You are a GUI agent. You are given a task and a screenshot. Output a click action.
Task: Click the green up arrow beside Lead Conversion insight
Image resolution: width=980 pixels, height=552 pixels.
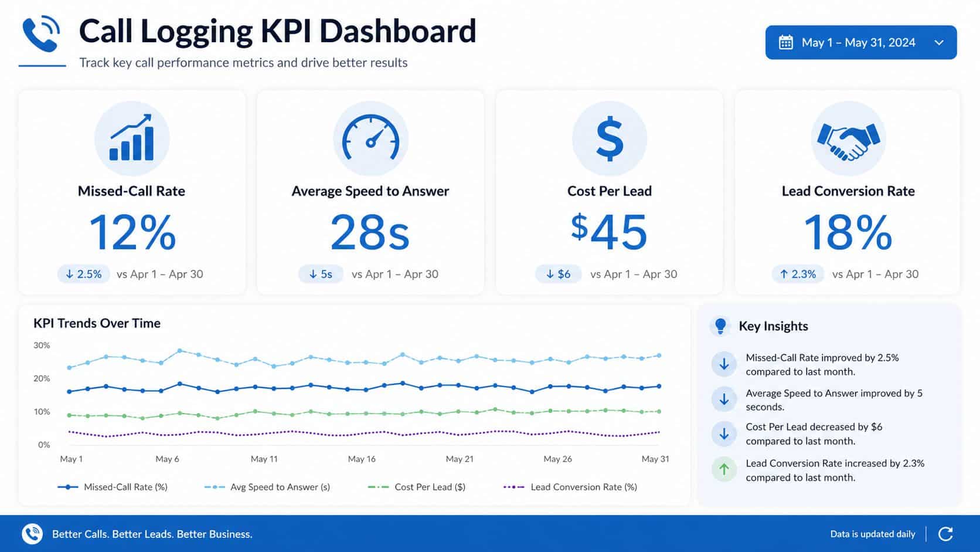coord(724,470)
